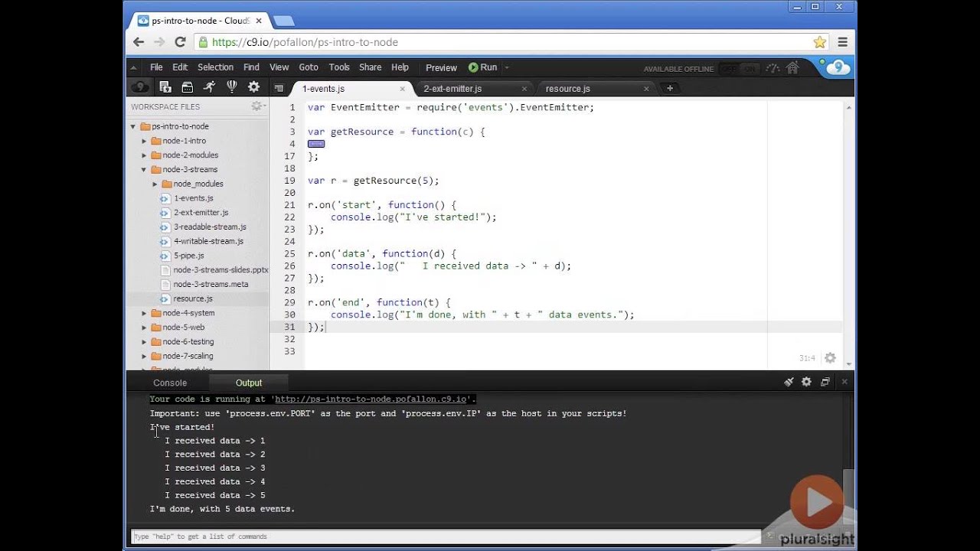980x551 pixels.
Task: Open the Edit menu
Action: click(x=180, y=67)
